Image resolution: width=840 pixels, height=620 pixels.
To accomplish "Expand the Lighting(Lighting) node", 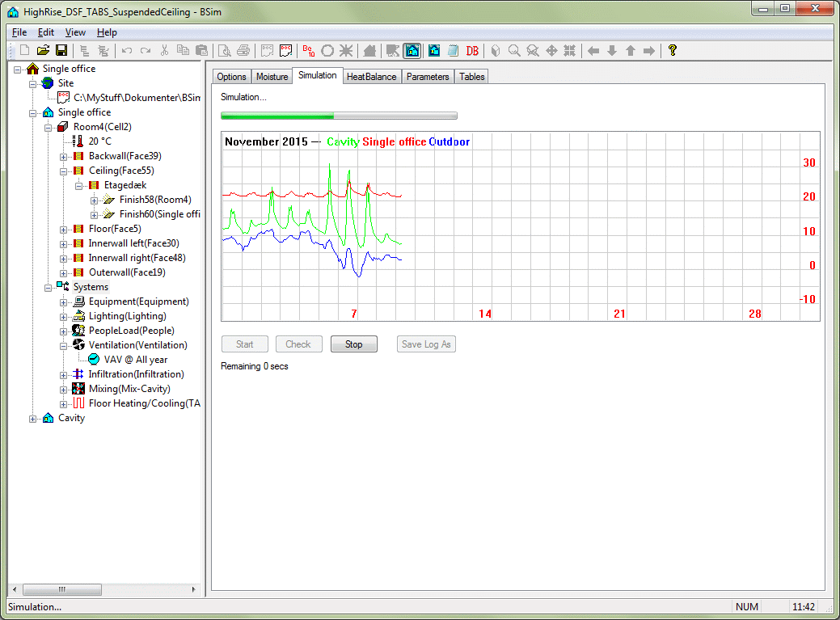I will [63, 317].
